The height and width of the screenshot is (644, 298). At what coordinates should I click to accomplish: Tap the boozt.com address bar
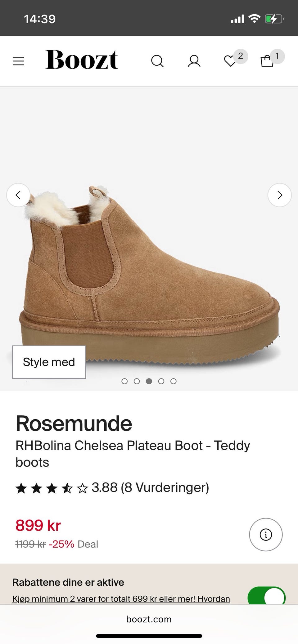[149, 619]
